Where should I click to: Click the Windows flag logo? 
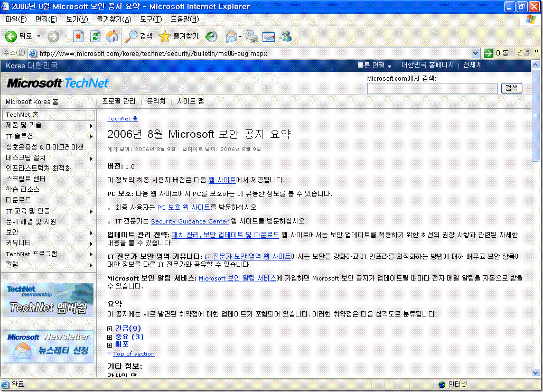(x=531, y=19)
